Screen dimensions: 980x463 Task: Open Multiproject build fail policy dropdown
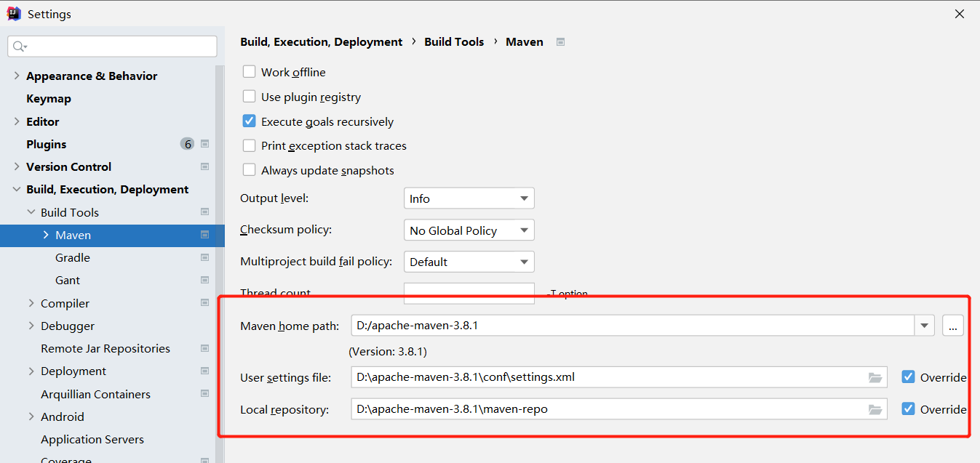469,262
